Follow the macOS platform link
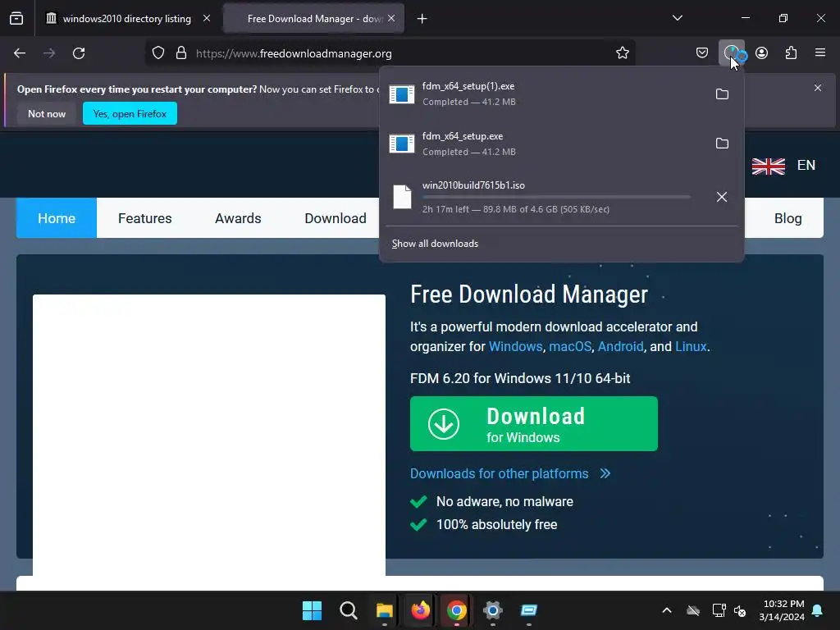Image resolution: width=840 pixels, height=630 pixels. tap(570, 347)
